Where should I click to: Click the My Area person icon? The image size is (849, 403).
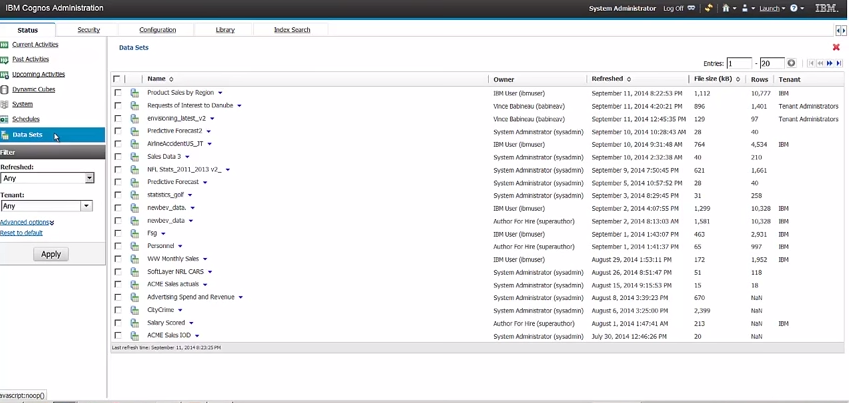744,8
